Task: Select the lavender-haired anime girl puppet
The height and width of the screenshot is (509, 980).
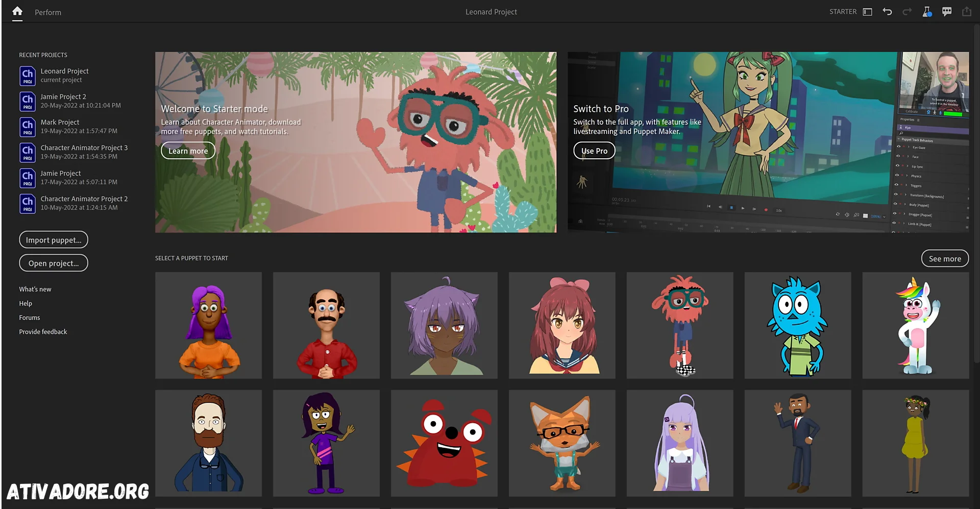Action: pyautogui.click(x=680, y=443)
